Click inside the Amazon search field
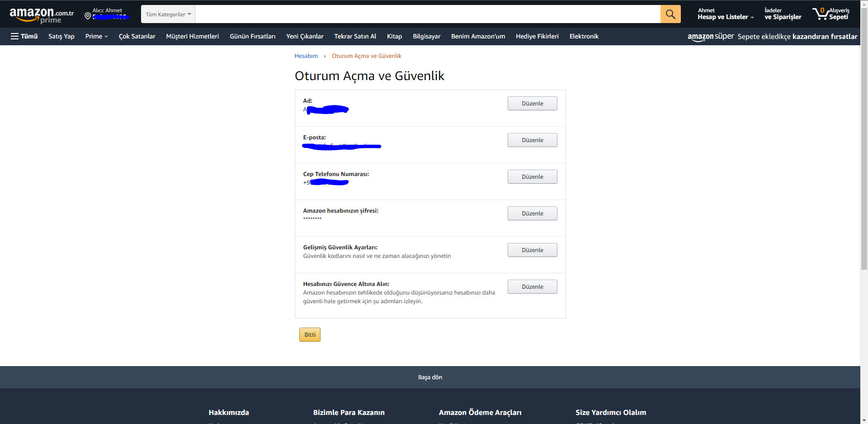 [428, 14]
